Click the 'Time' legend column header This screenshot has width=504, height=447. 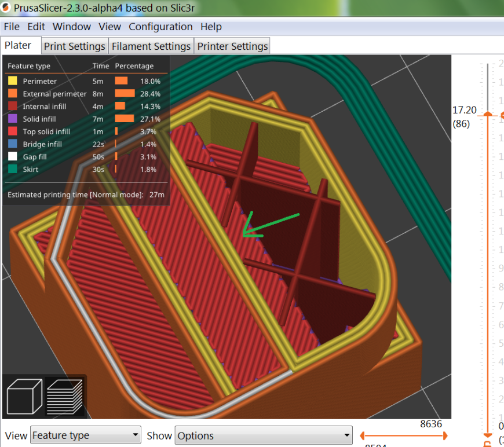click(101, 66)
